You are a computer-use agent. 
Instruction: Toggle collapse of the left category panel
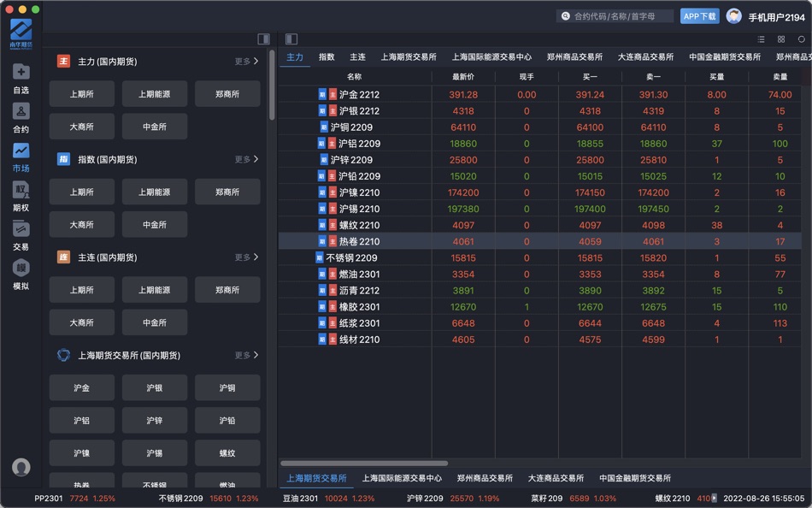(x=265, y=38)
